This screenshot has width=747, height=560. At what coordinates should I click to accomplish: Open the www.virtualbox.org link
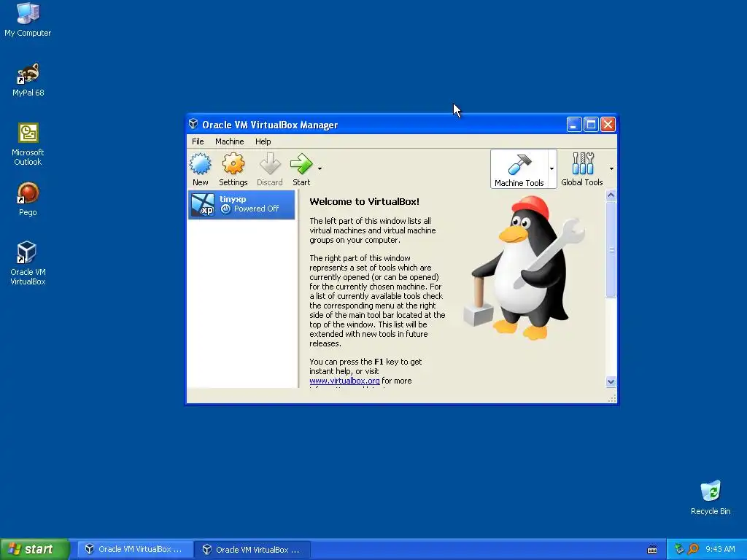344,381
